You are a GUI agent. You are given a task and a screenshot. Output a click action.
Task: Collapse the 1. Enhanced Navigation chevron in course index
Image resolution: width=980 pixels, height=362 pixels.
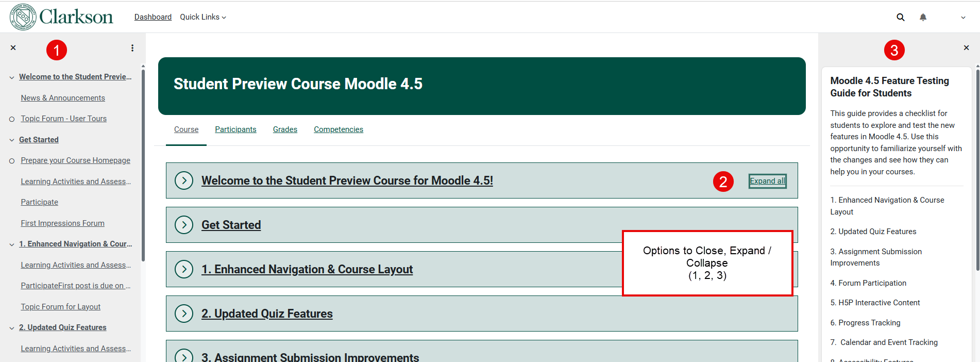pyautogui.click(x=12, y=244)
